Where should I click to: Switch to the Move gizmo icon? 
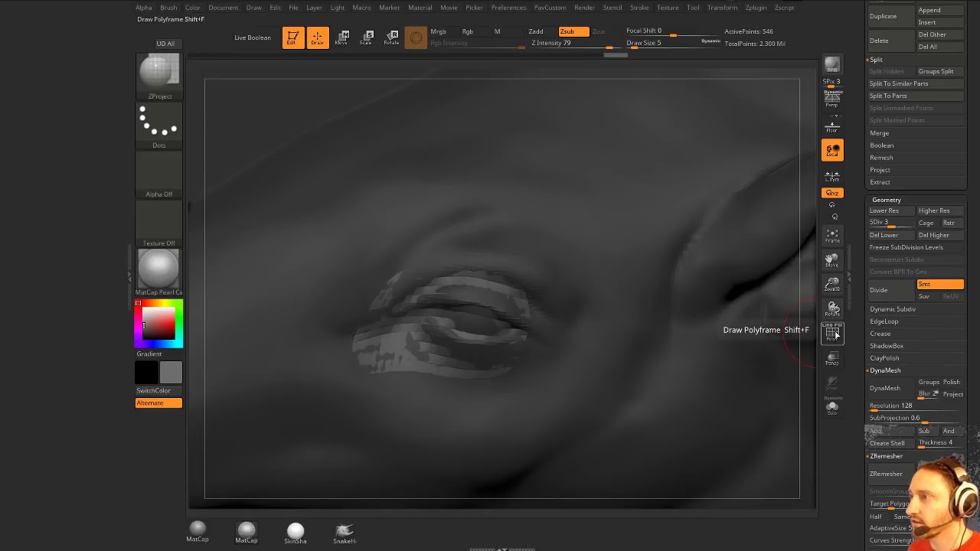[x=342, y=37]
